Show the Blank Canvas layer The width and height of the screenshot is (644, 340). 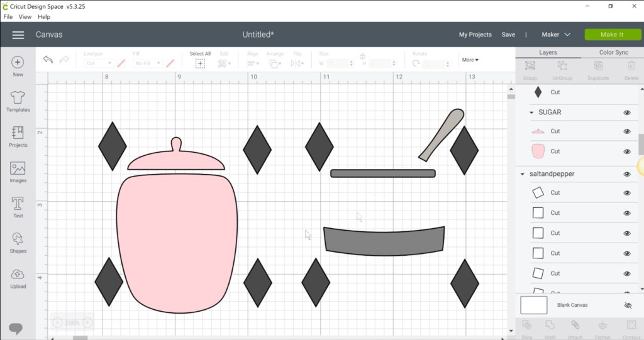click(x=628, y=305)
